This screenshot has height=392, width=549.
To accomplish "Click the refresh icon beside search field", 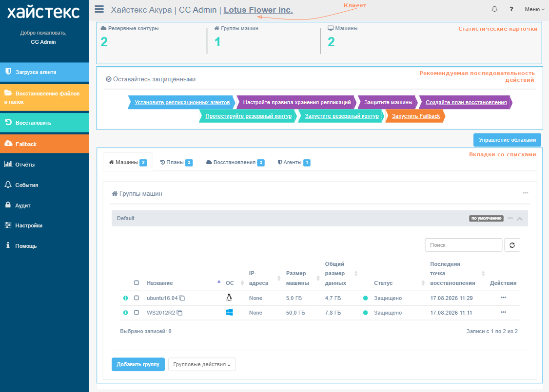I will point(512,245).
